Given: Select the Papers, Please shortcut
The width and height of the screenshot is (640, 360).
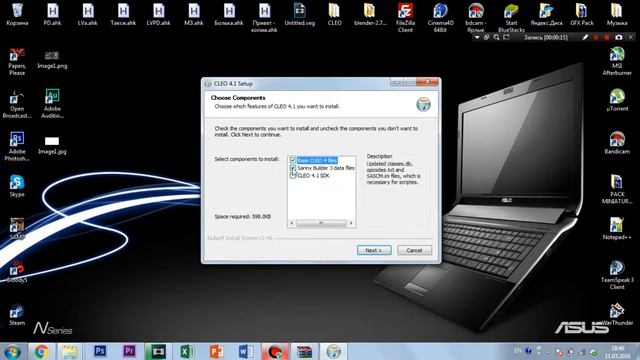Looking at the screenshot, I should click(17, 61).
